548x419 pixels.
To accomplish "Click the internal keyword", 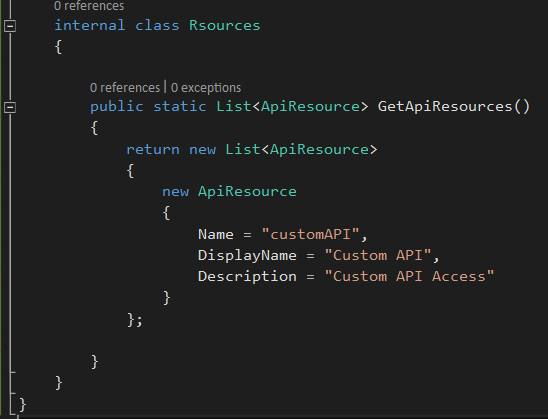I will (90, 26).
